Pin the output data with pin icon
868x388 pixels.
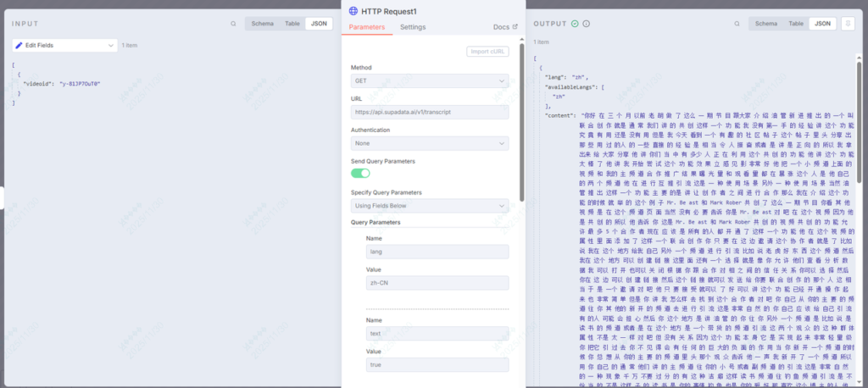(x=848, y=24)
